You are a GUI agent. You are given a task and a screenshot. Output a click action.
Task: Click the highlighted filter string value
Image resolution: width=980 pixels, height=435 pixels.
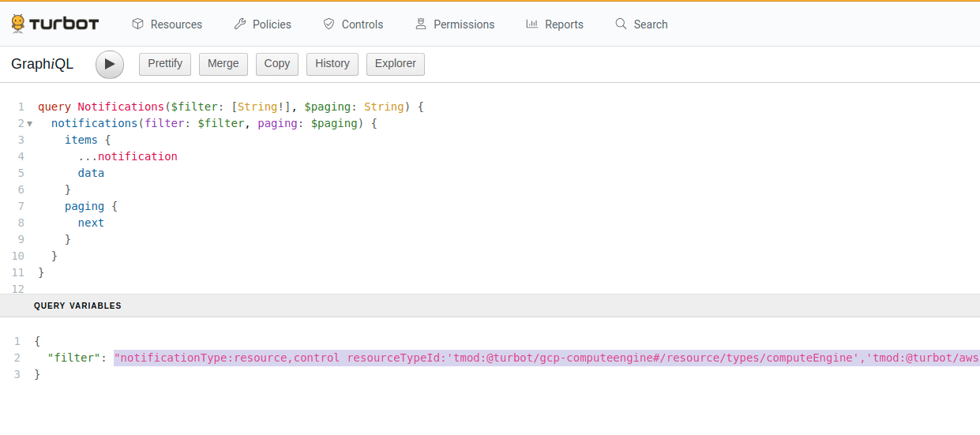[546, 358]
